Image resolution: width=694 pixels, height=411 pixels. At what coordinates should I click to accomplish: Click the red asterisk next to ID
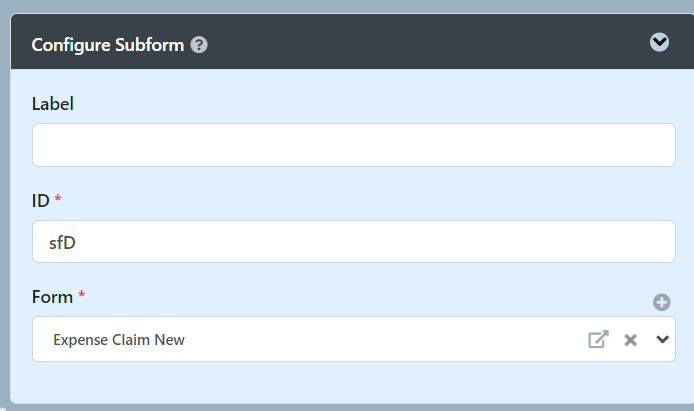pos(58,200)
